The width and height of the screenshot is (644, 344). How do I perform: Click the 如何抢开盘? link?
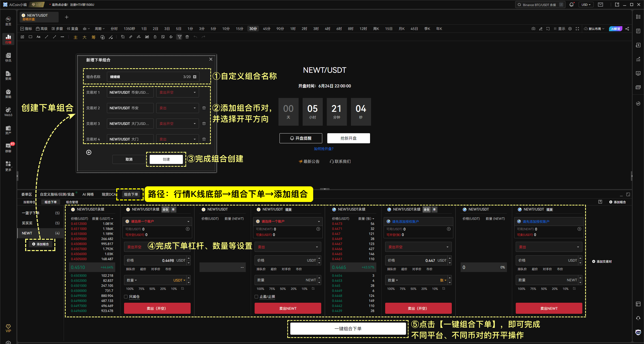[324, 149]
